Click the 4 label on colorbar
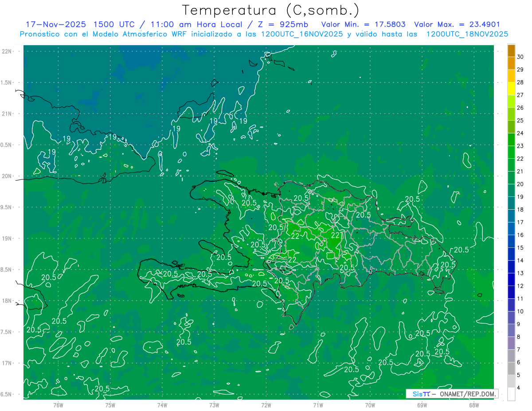 coord(519,388)
